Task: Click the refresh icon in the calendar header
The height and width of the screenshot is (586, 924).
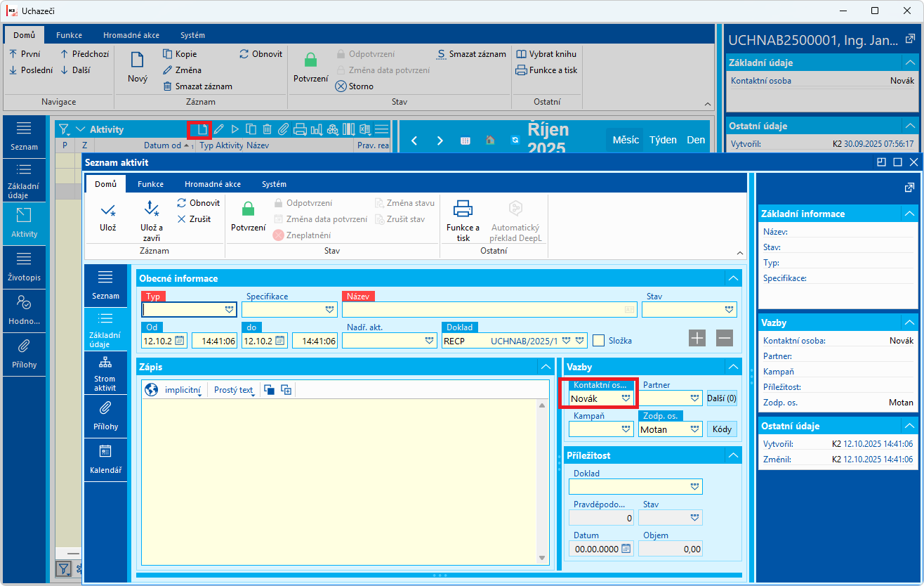Action: (x=515, y=141)
